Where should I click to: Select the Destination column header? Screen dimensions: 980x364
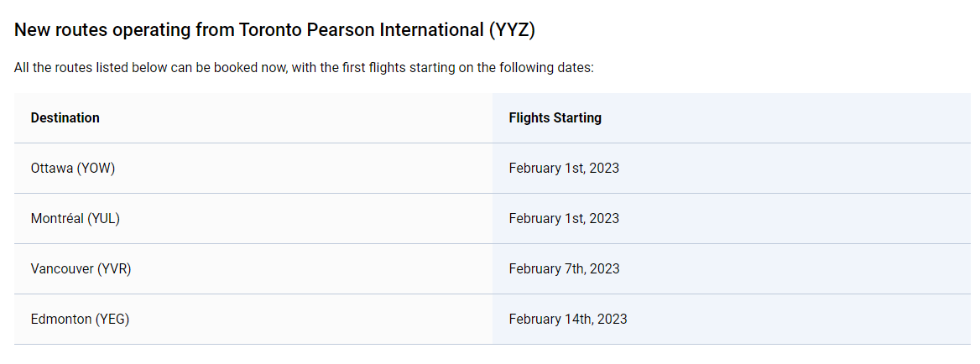[x=65, y=117]
